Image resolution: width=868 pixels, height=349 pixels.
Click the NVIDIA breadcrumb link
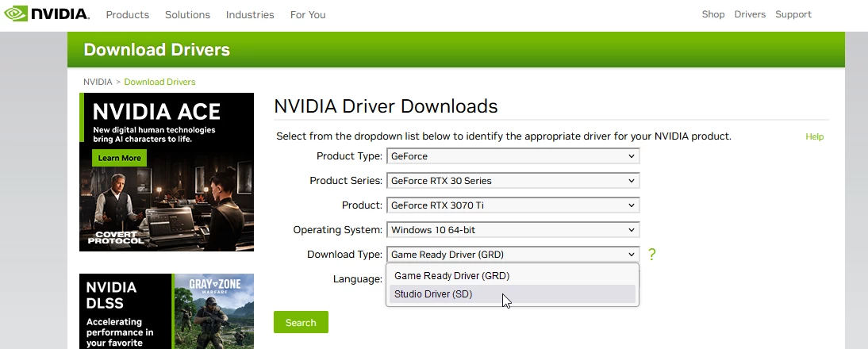98,82
